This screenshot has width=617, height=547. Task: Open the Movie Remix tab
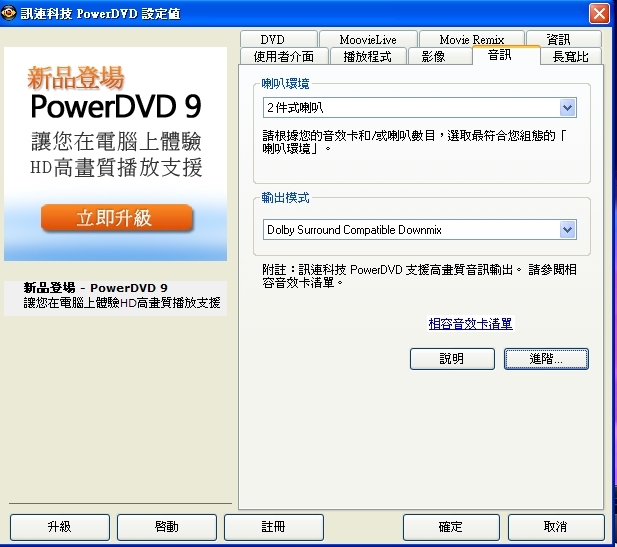(472, 39)
